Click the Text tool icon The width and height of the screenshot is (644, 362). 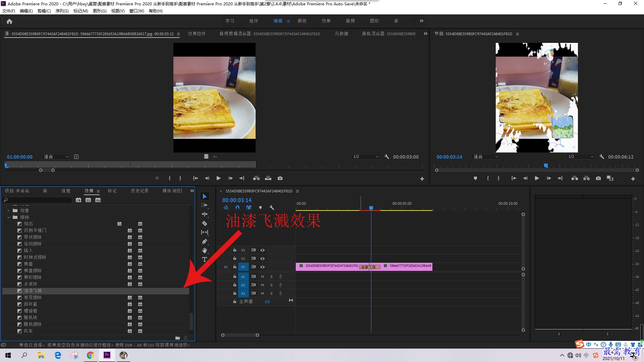[204, 260]
